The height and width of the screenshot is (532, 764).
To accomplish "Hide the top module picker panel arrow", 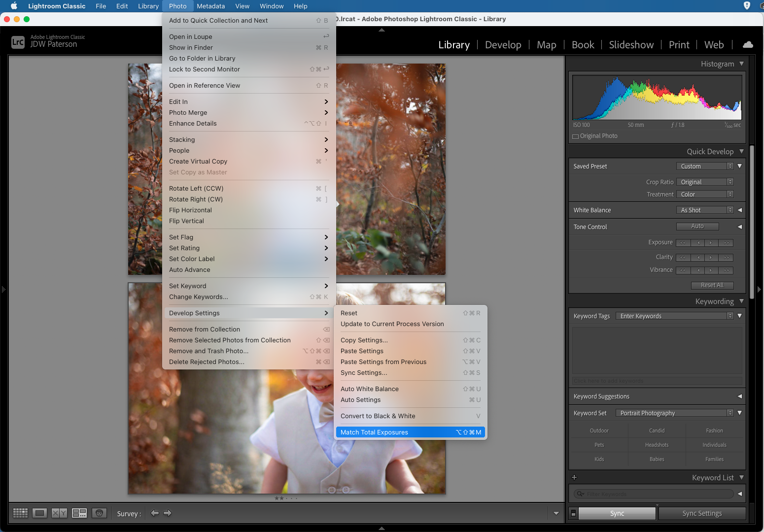I will click(382, 30).
